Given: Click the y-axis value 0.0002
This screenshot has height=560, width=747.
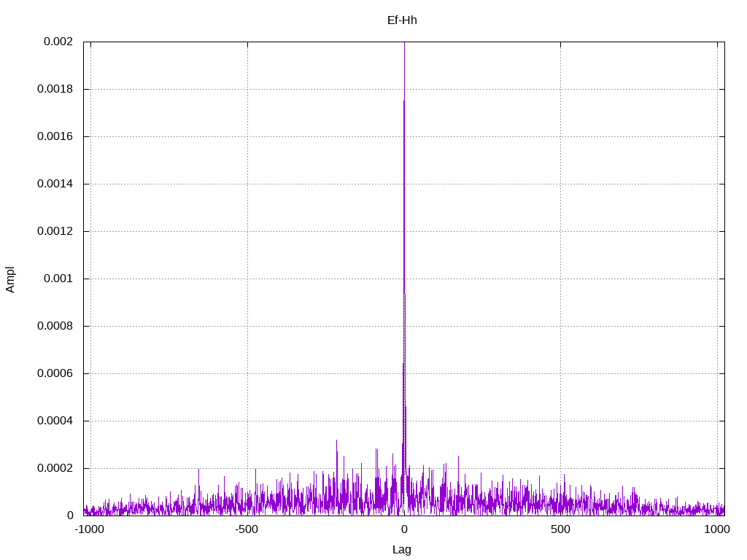Looking at the screenshot, I should tap(55, 468).
